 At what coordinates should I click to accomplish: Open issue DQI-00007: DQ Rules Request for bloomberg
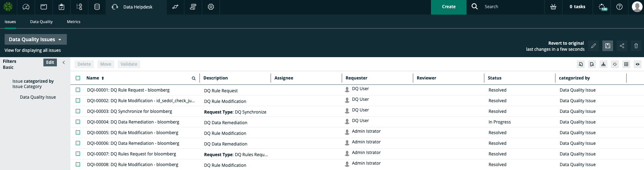tap(132, 154)
